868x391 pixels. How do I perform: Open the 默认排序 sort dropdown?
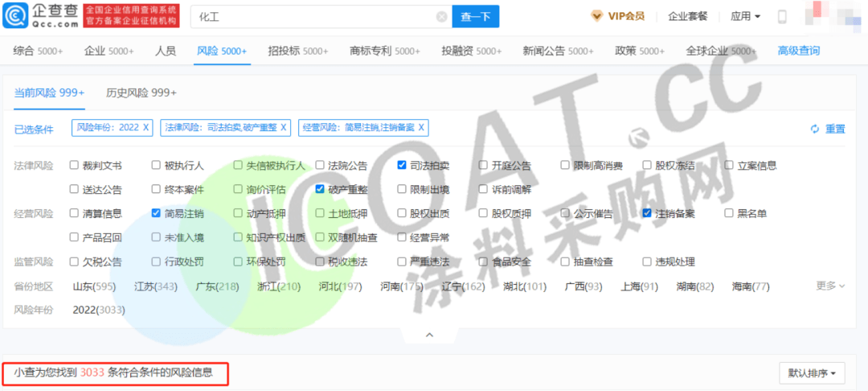point(812,373)
